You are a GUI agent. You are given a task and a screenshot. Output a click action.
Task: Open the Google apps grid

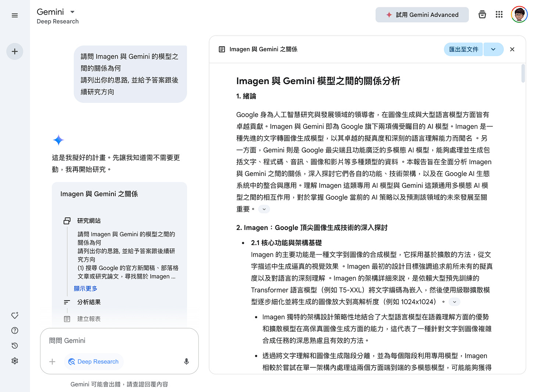tap(499, 15)
